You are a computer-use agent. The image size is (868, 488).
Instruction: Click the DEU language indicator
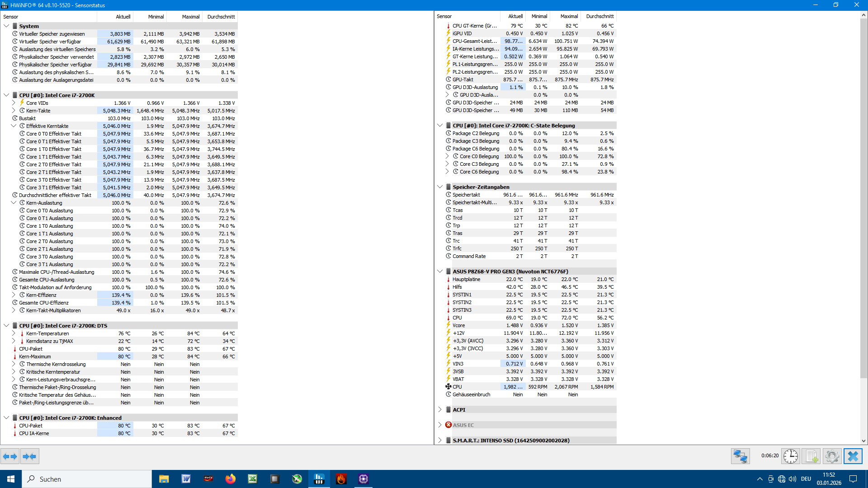pos(806,479)
